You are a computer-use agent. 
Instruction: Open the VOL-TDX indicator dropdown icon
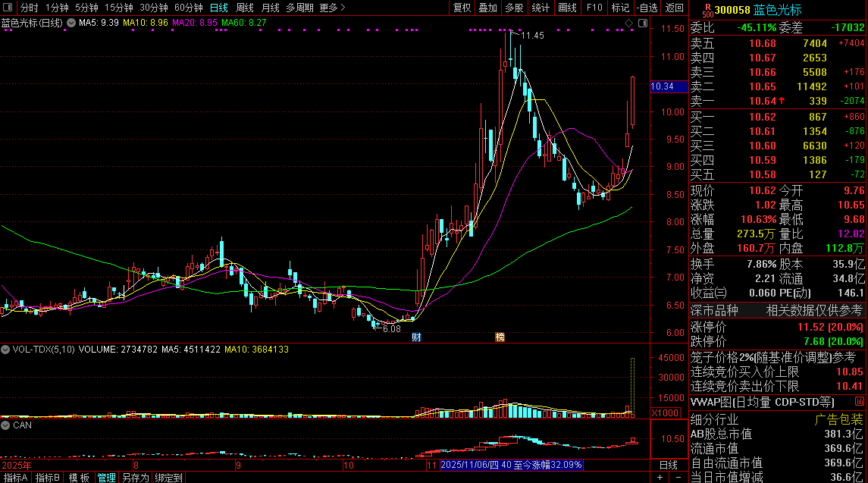[x=5, y=350]
